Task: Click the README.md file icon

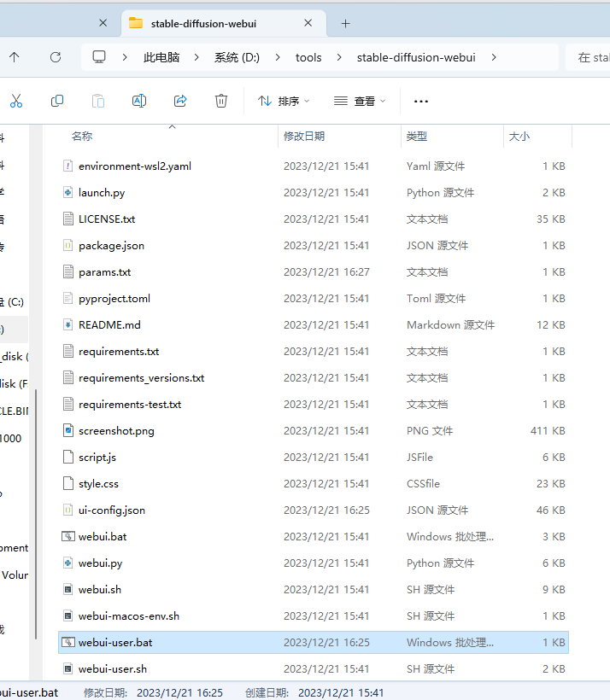Action: click(x=68, y=324)
